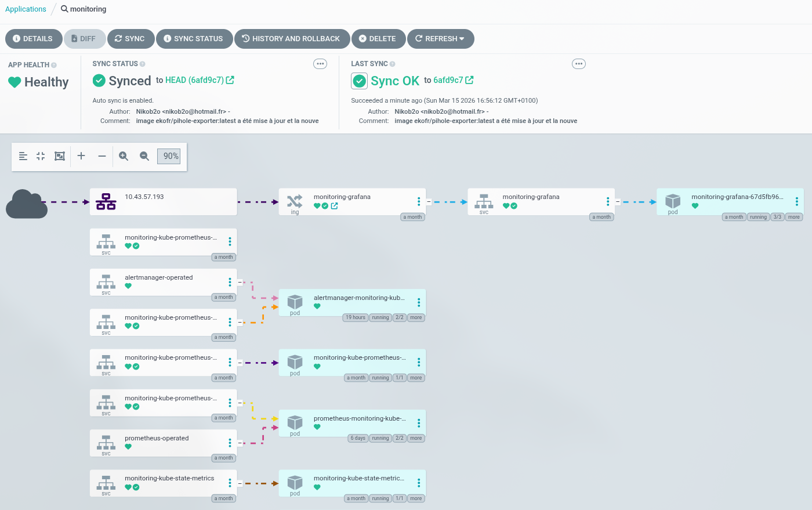Image resolution: width=812 pixels, height=510 pixels.
Task: Click the fit-to-screen image icon
Action: point(59,156)
